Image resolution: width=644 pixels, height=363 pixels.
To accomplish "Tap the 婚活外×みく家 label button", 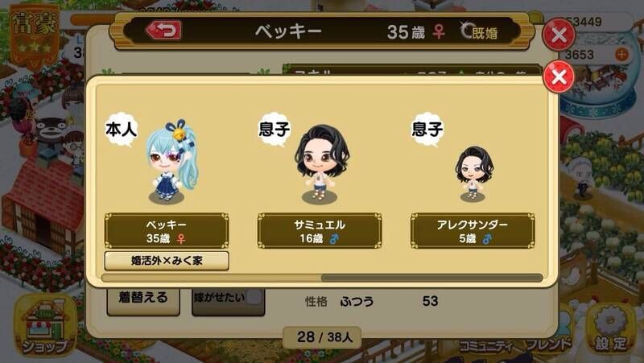I will coord(167,261).
